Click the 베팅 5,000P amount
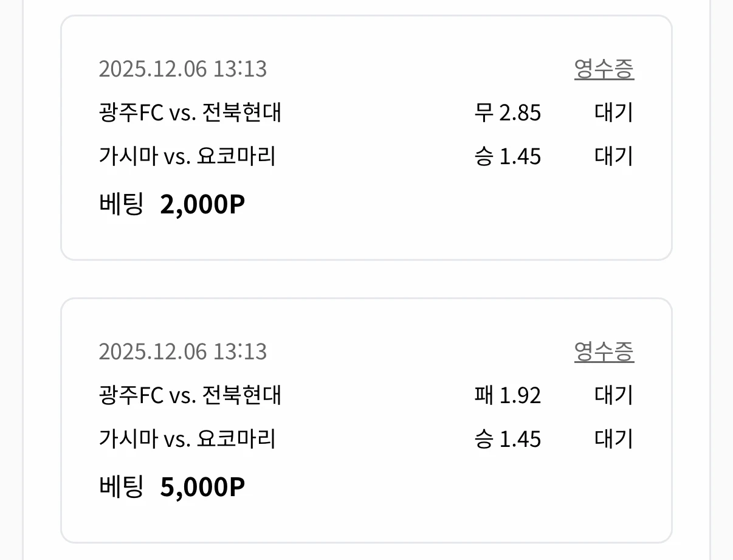This screenshot has height=560, width=733. click(x=172, y=485)
